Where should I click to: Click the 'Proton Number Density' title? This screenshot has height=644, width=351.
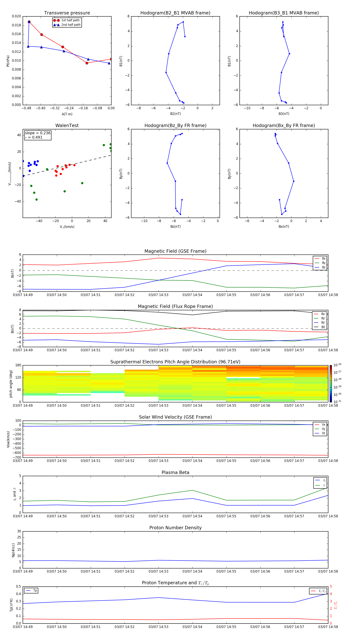tap(175, 528)
